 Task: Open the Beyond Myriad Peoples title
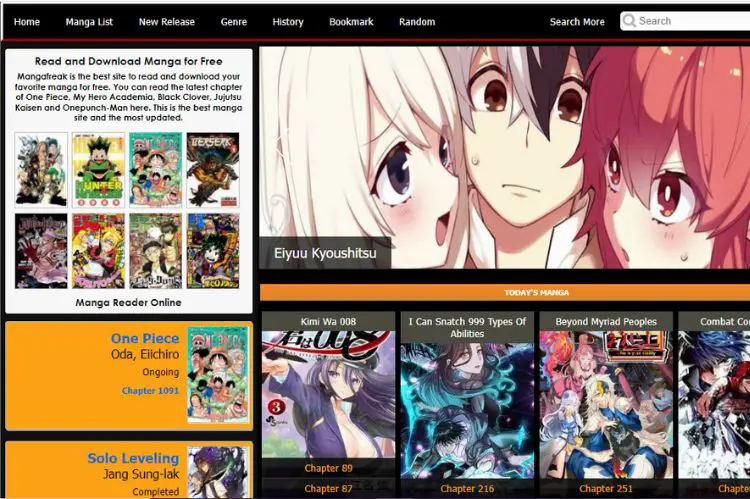[x=606, y=322]
